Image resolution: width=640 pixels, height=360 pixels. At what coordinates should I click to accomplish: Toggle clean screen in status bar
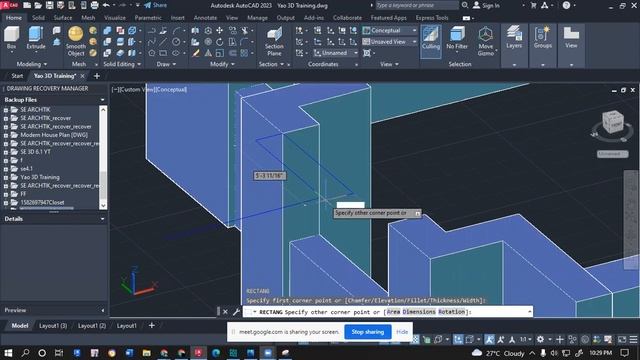(x=622, y=339)
